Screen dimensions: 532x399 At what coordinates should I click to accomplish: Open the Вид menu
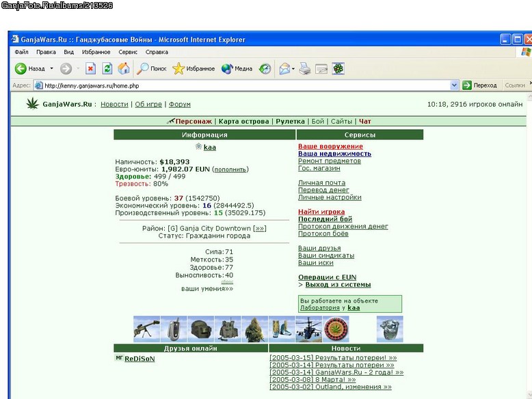point(68,52)
